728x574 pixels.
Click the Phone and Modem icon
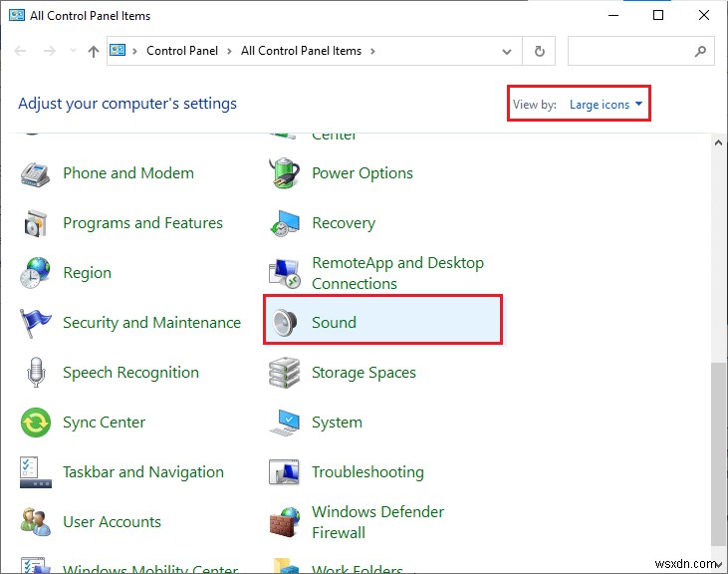36,172
